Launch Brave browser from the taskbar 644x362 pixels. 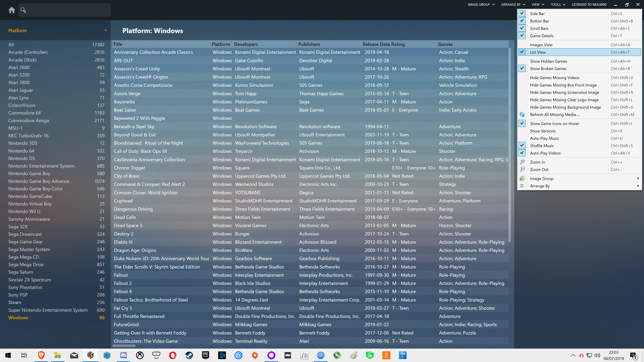tap(41, 355)
